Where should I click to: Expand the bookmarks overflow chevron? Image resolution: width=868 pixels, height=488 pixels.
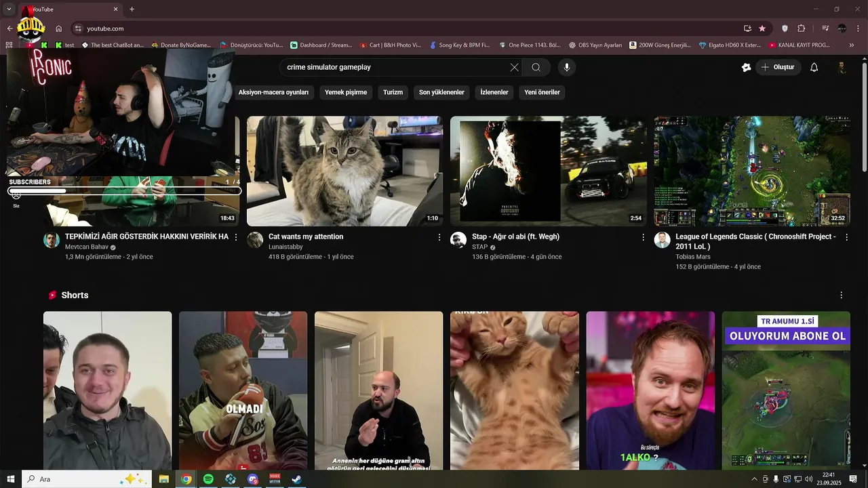852,45
